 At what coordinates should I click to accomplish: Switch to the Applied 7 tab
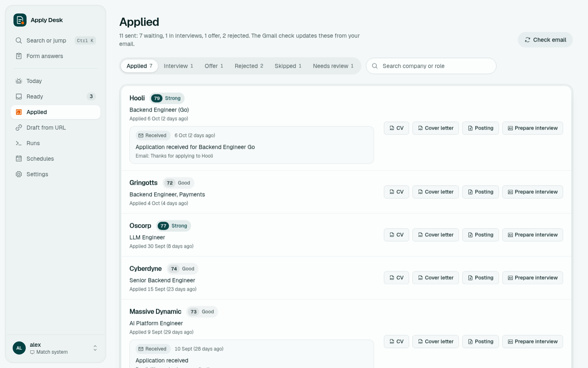(x=139, y=66)
